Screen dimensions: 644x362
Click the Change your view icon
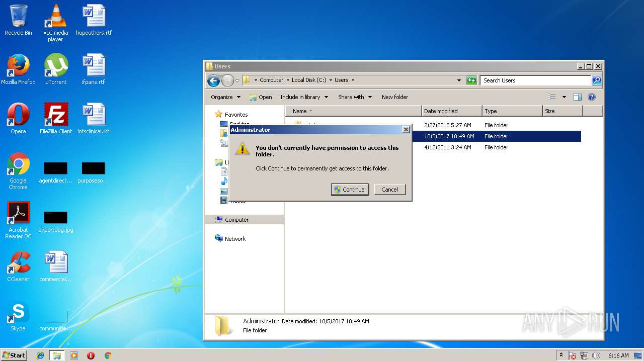pyautogui.click(x=552, y=97)
